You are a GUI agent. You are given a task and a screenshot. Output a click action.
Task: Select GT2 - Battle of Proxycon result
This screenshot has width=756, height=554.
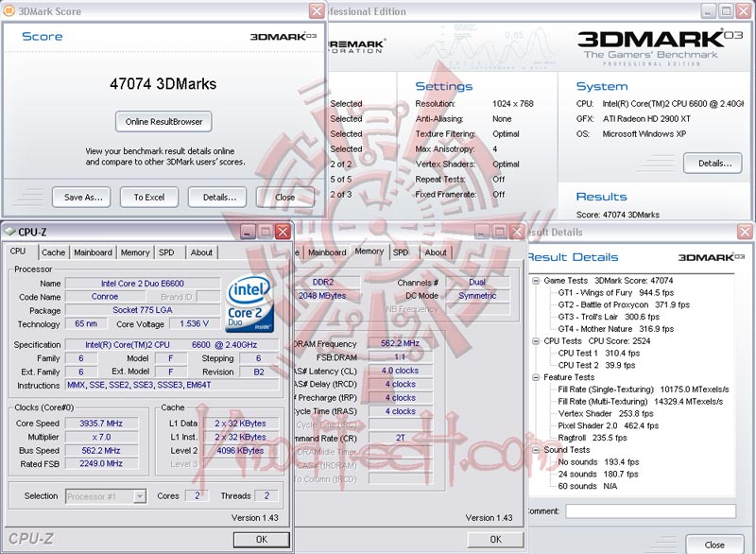624,304
